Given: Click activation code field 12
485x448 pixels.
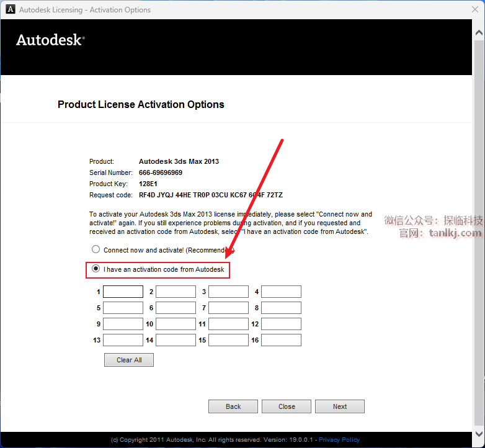Looking at the screenshot, I should (281, 324).
